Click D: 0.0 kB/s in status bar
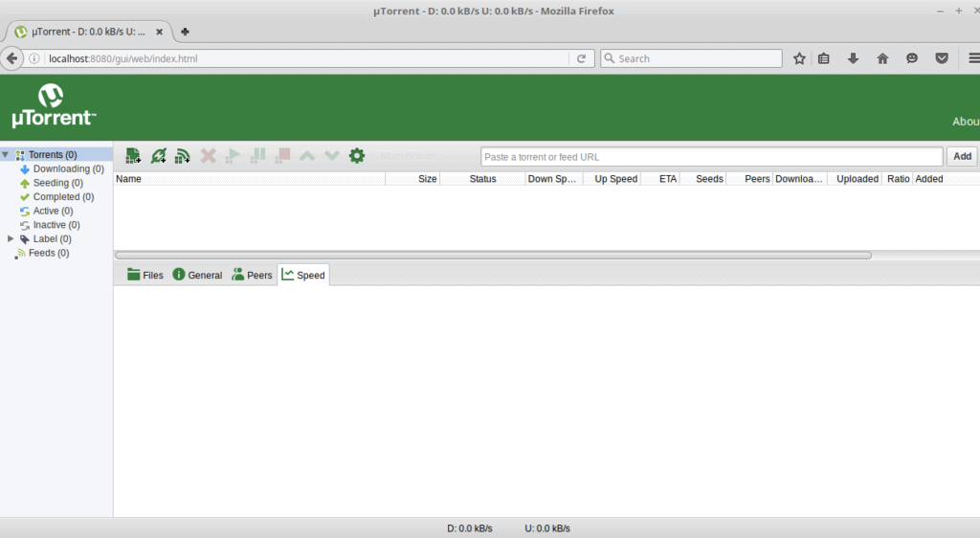This screenshot has height=538, width=980. pyautogui.click(x=469, y=528)
